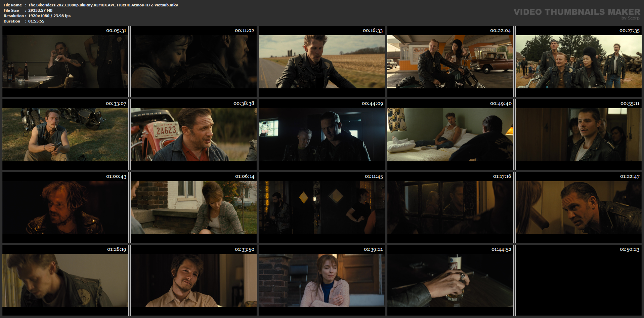Pick the frame at 01:22:47
Screen dimensions: 644x318
click(578, 207)
